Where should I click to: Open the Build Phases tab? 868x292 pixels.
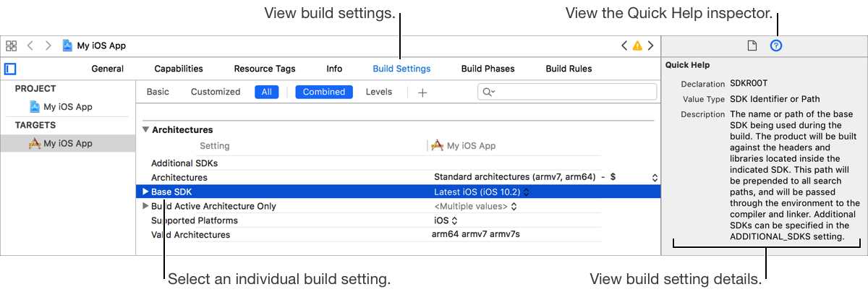click(x=488, y=69)
